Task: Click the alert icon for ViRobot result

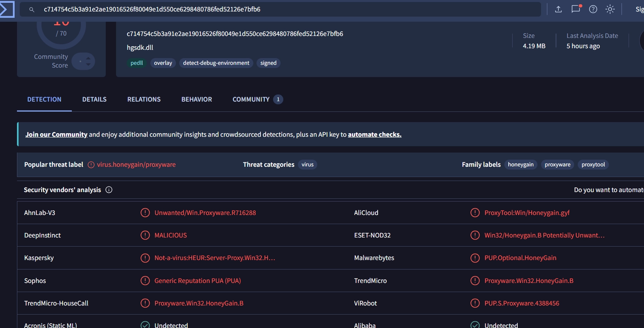Action: (475, 303)
